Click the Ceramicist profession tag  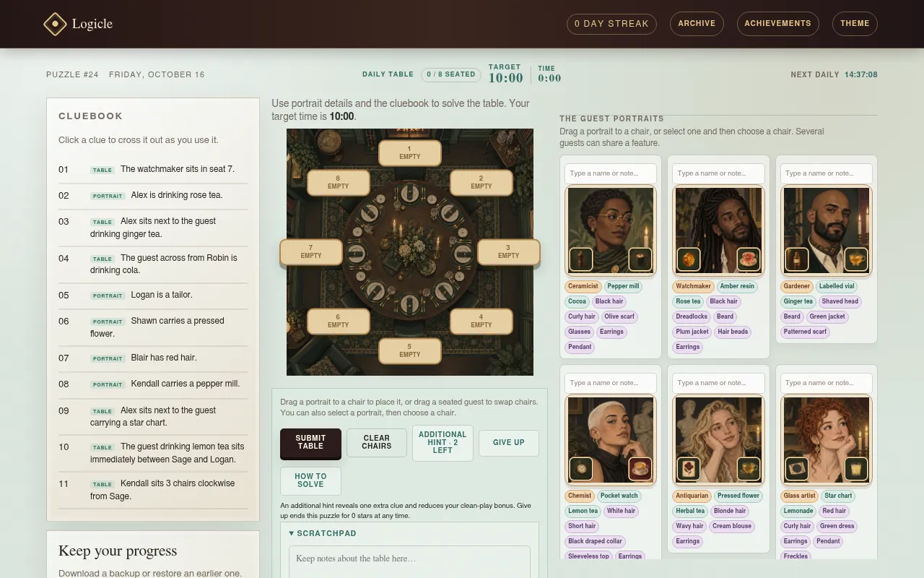click(x=583, y=286)
